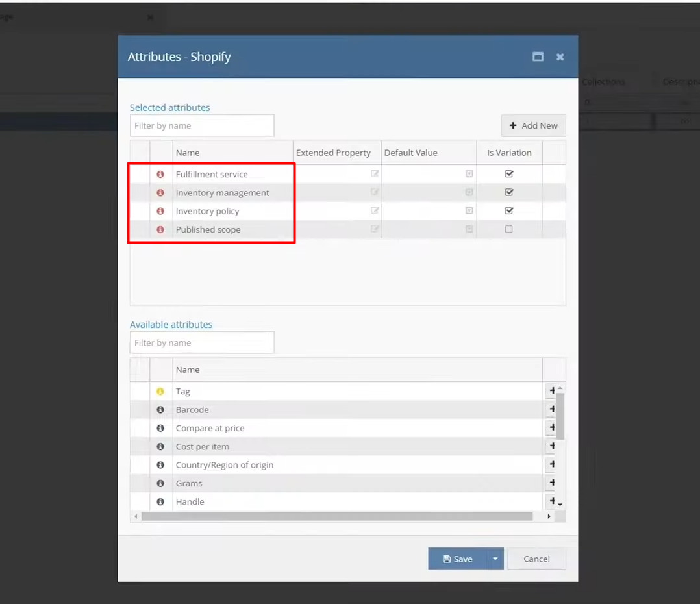Select Inventory policy row text
The height and width of the screenshot is (604, 700).
(x=207, y=211)
